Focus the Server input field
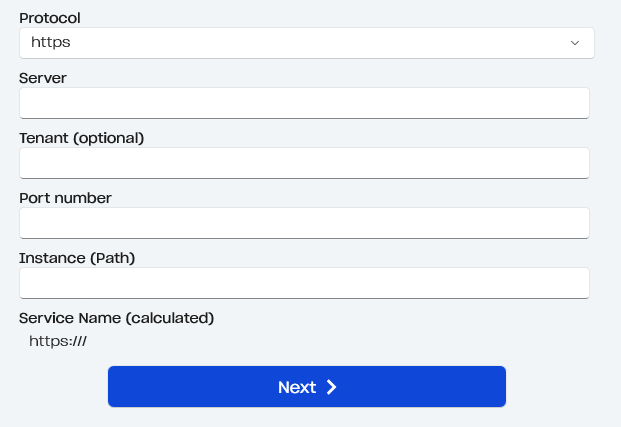This screenshot has height=427, width=621. pyautogui.click(x=304, y=103)
